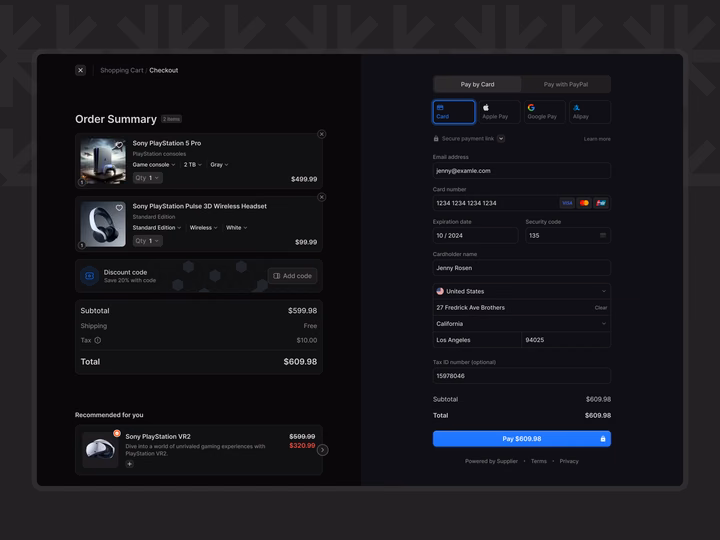Close the checkout dialog with the X icon
This screenshot has height=540, width=720.
pos(80,70)
